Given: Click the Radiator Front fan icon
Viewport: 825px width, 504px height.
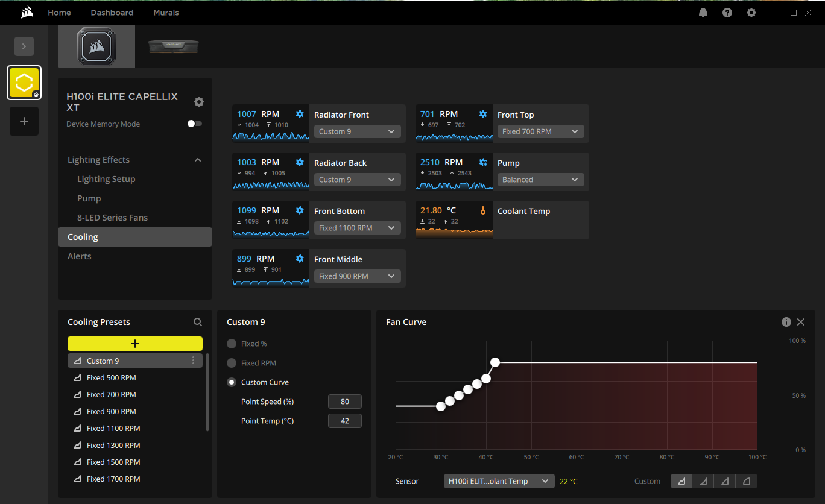Looking at the screenshot, I should pyautogui.click(x=300, y=114).
